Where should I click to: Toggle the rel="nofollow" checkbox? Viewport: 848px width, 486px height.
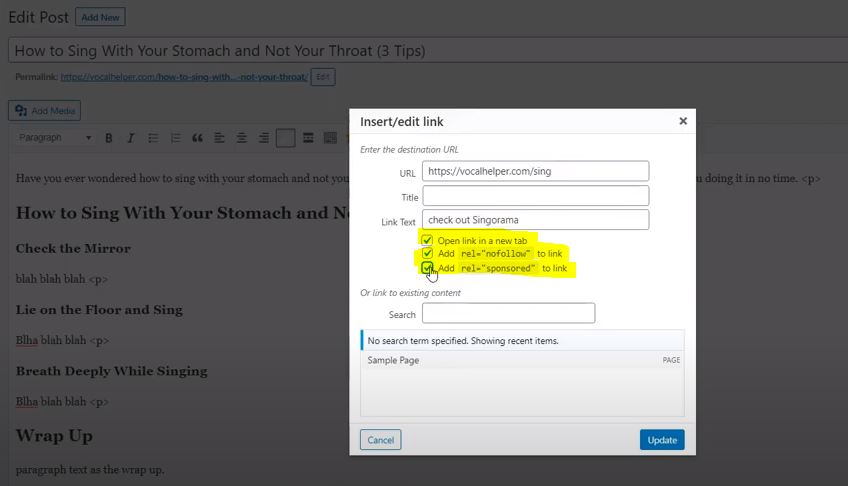point(427,253)
